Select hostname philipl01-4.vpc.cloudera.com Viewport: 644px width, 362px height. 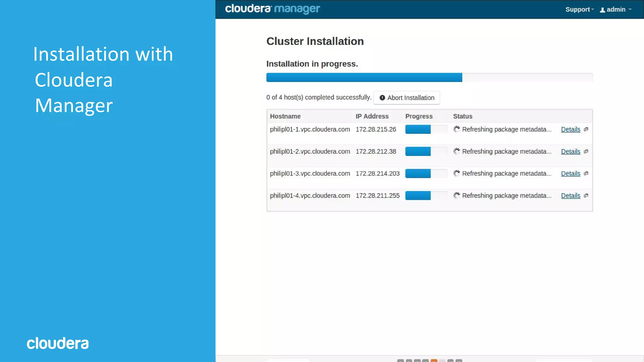310,195
